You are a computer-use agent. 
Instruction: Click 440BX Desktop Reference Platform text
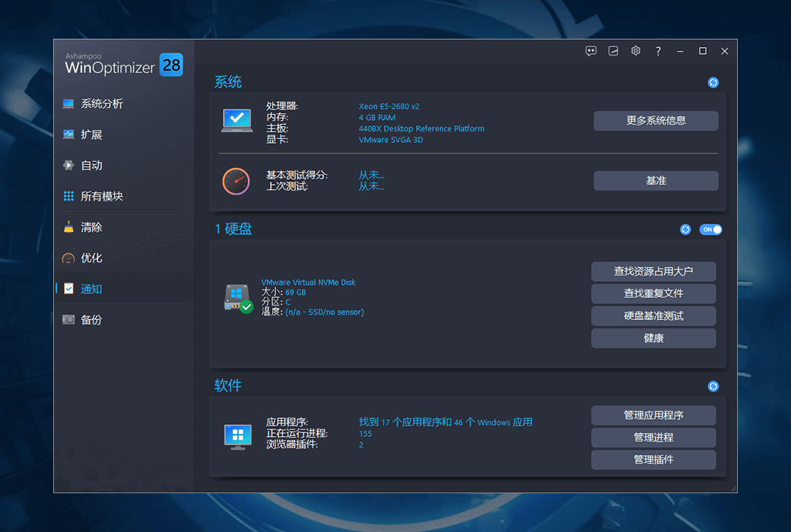click(421, 128)
